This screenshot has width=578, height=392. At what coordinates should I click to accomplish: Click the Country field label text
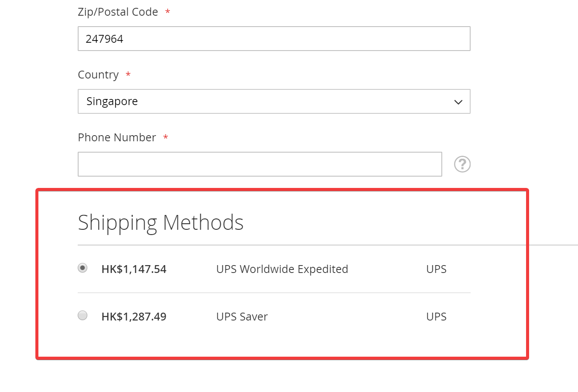click(98, 74)
